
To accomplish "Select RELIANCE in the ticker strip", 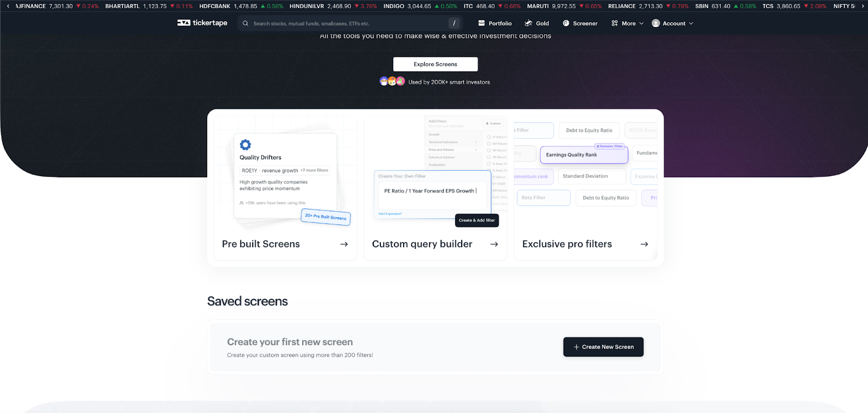I will click(x=648, y=6).
